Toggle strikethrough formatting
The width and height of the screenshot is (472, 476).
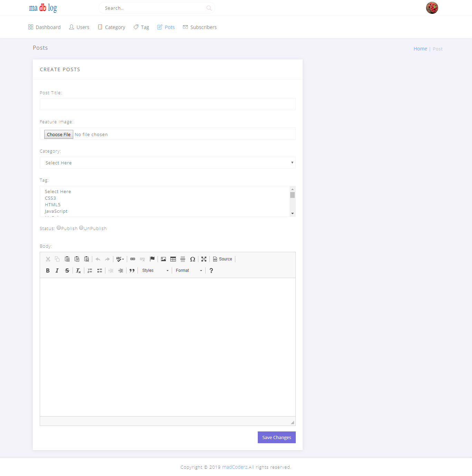[x=67, y=270]
